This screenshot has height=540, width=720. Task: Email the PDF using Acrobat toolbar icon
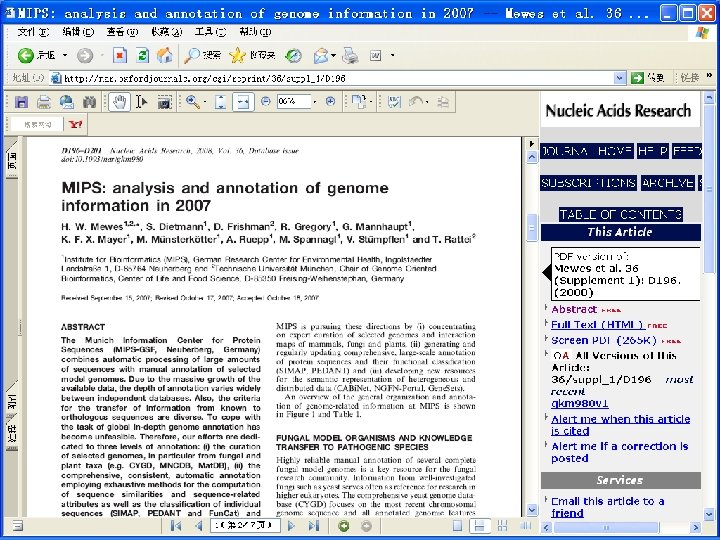coord(67,102)
